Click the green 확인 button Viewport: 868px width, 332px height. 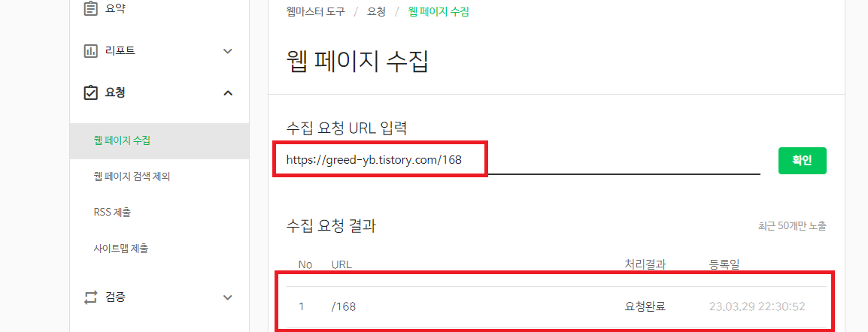(x=802, y=161)
